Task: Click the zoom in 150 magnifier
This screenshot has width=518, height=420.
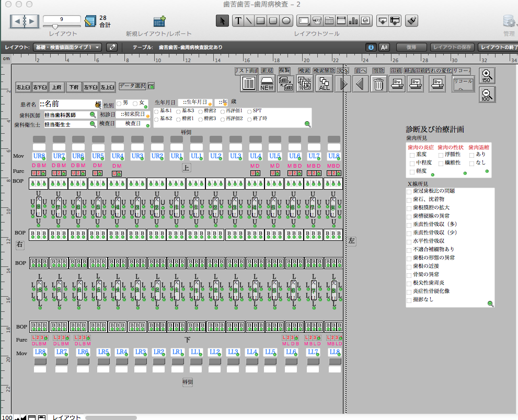Action: (x=487, y=76)
